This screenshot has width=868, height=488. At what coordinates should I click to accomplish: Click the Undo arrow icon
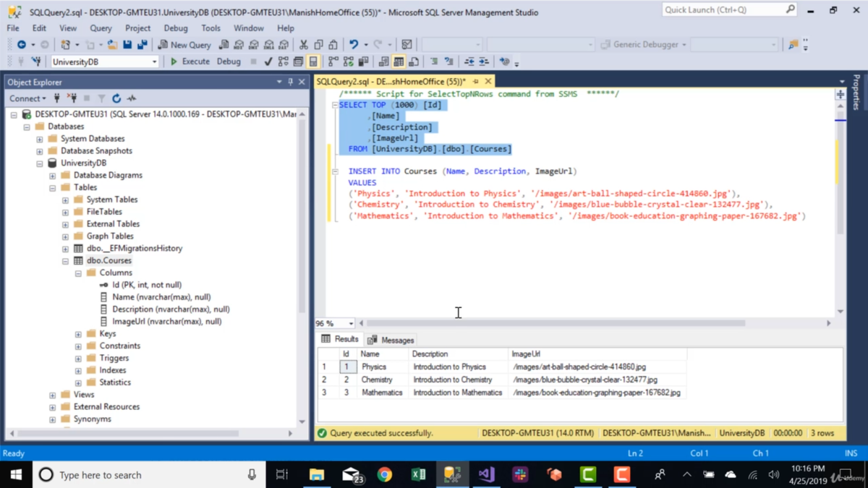click(354, 45)
